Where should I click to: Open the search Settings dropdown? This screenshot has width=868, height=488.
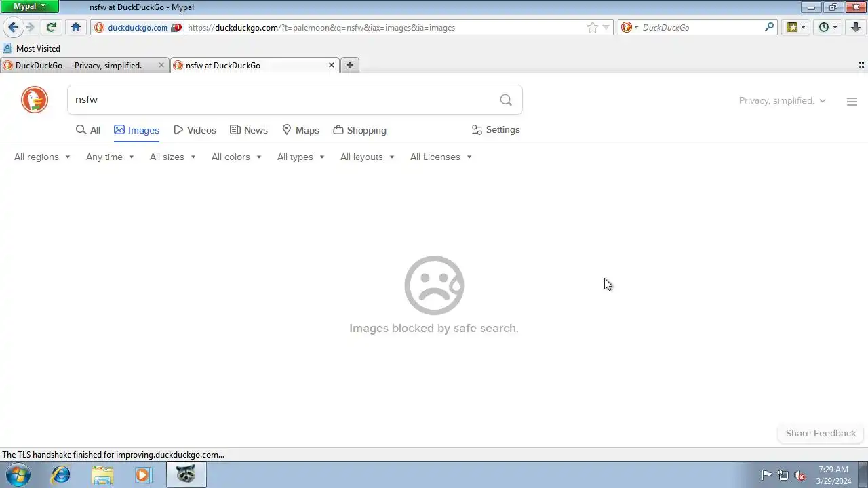pyautogui.click(x=496, y=129)
